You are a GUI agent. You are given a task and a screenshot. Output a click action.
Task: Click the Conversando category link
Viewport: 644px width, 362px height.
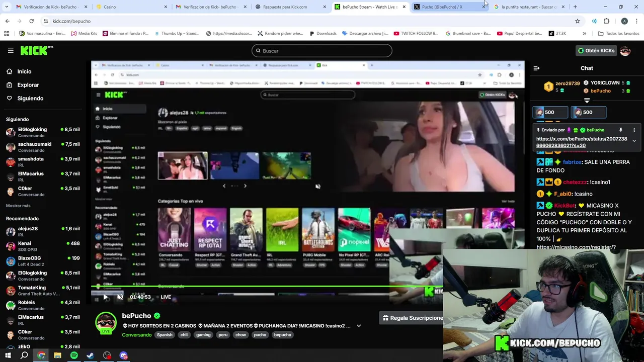(x=136, y=335)
